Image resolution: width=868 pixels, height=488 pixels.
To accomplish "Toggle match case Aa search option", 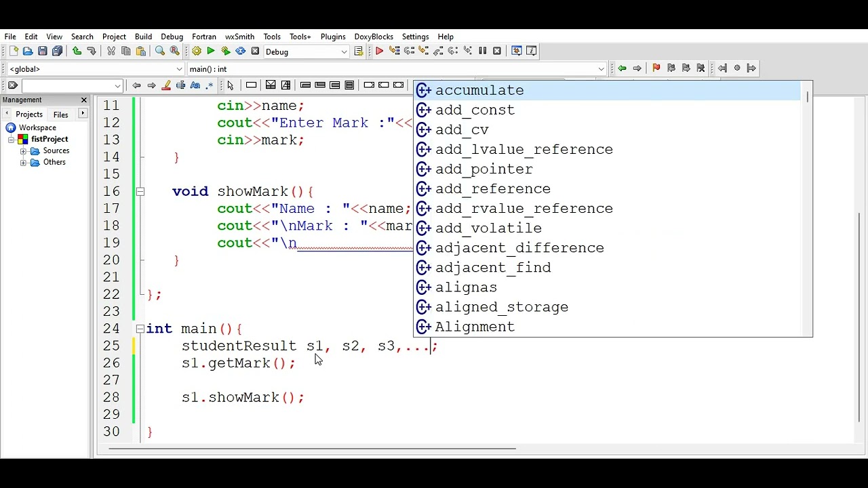I will (195, 85).
